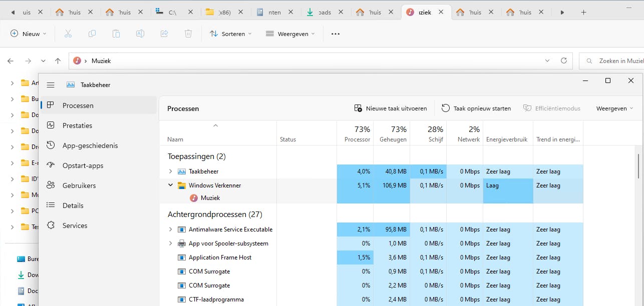Screen dimensions: 644x306
Task: Expand the Taakbeheer process row
Action: (x=170, y=171)
